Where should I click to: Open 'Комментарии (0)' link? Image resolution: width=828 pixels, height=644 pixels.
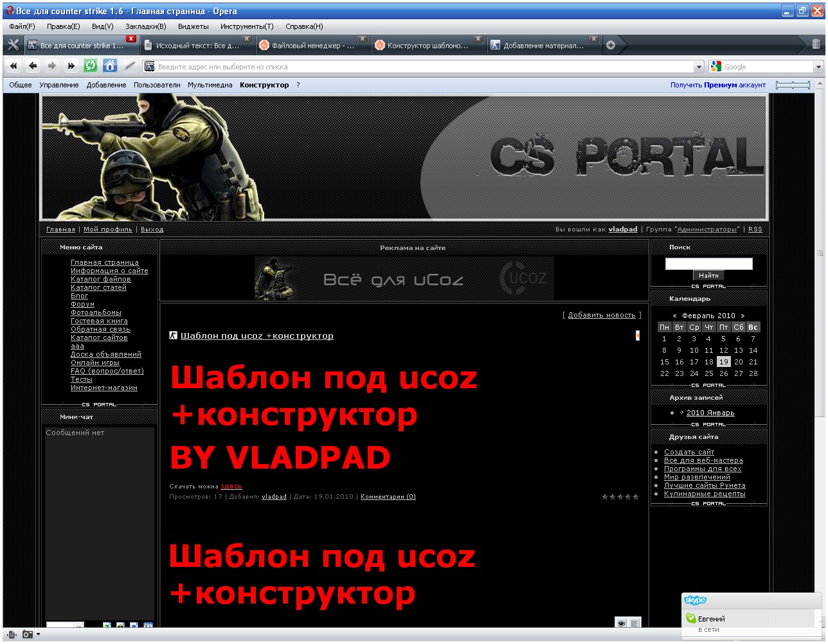click(x=388, y=496)
